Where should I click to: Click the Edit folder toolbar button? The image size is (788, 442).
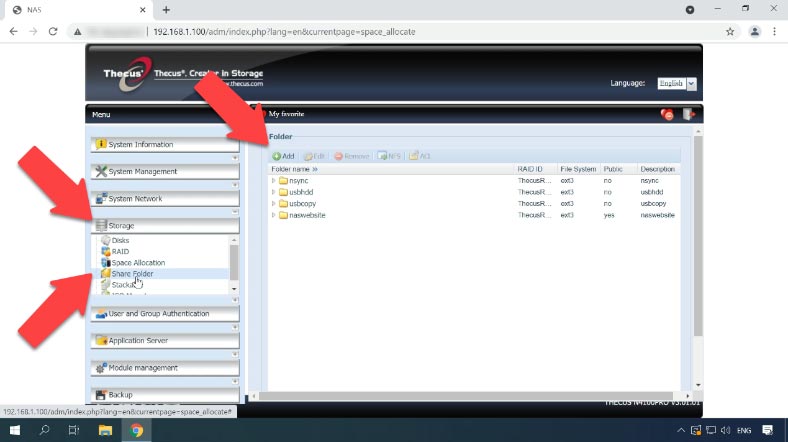tap(314, 156)
